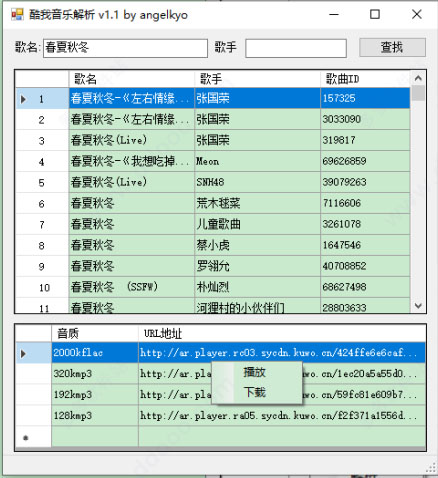Click artist cell SNH48
Viewport: 438px width, 478px height.
(x=257, y=182)
